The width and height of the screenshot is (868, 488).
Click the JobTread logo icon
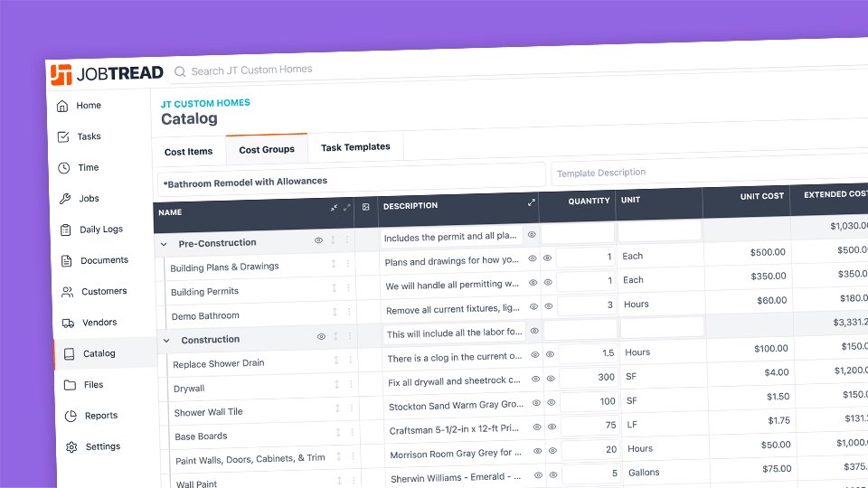(61, 75)
